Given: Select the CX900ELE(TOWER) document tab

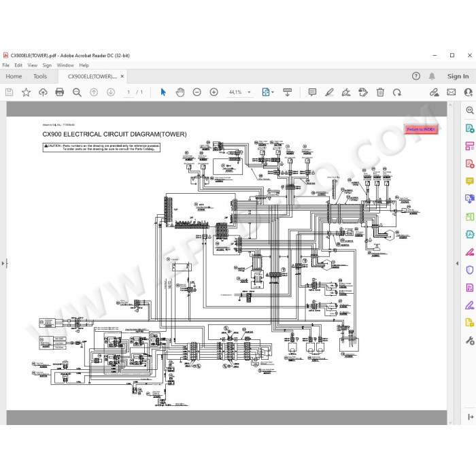Looking at the screenshot, I should click(92, 76).
